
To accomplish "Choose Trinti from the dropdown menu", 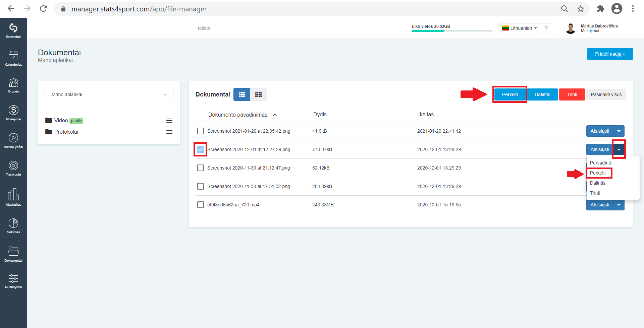I will point(595,193).
